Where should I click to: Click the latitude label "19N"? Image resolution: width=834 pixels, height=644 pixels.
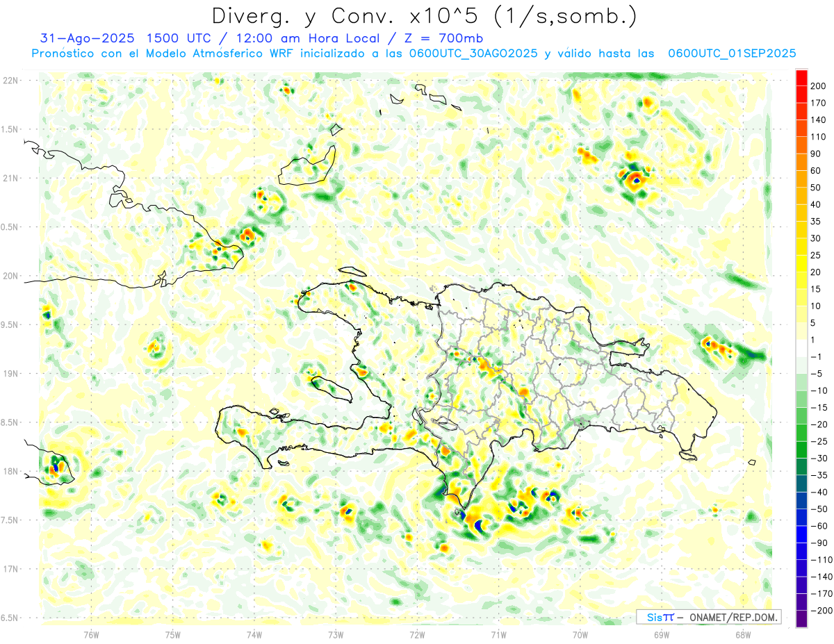[x=10, y=374]
